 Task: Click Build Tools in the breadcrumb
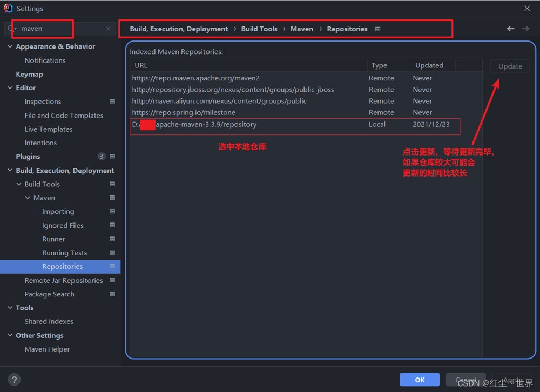coord(259,29)
